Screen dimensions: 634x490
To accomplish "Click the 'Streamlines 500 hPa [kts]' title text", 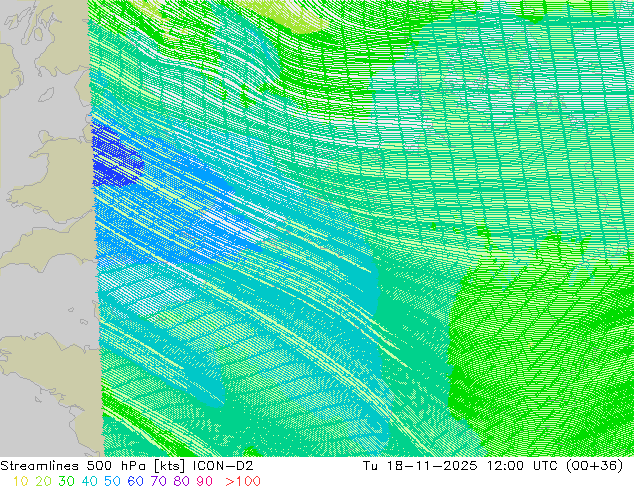I will [93, 466].
